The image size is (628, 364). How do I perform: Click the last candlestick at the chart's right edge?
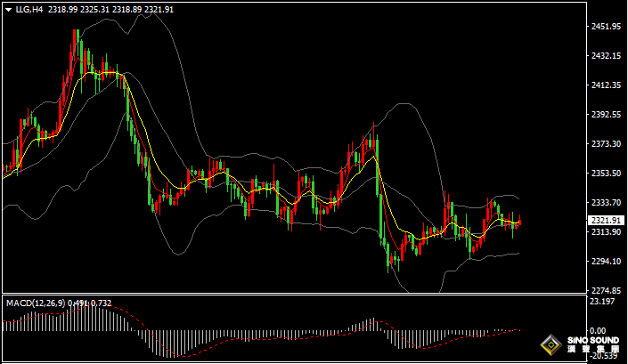point(518,224)
